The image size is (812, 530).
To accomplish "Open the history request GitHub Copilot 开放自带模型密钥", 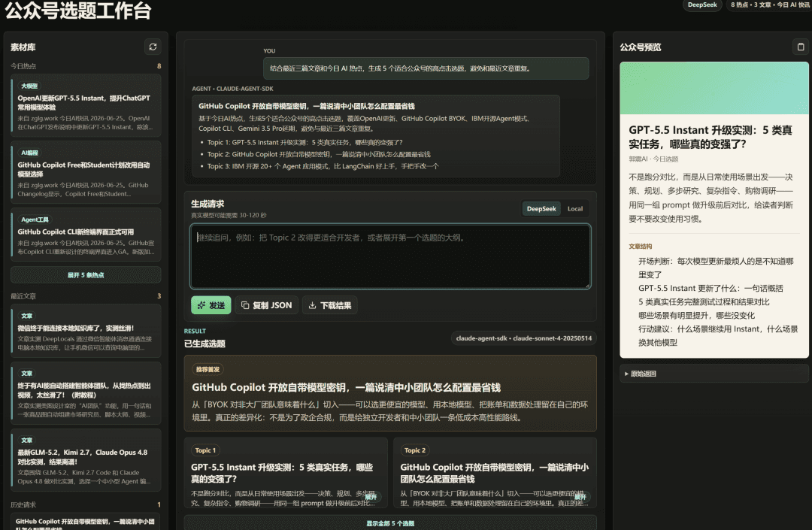I will tap(86, 522).
